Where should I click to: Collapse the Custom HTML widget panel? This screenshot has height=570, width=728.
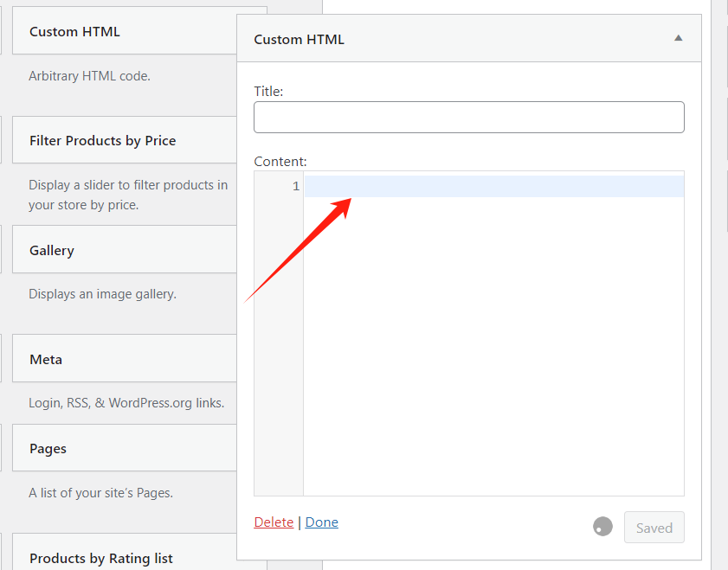click(678, 38)
